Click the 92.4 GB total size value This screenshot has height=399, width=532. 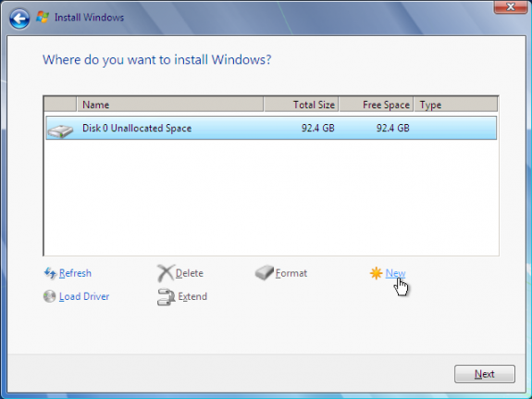coord(318,128)
